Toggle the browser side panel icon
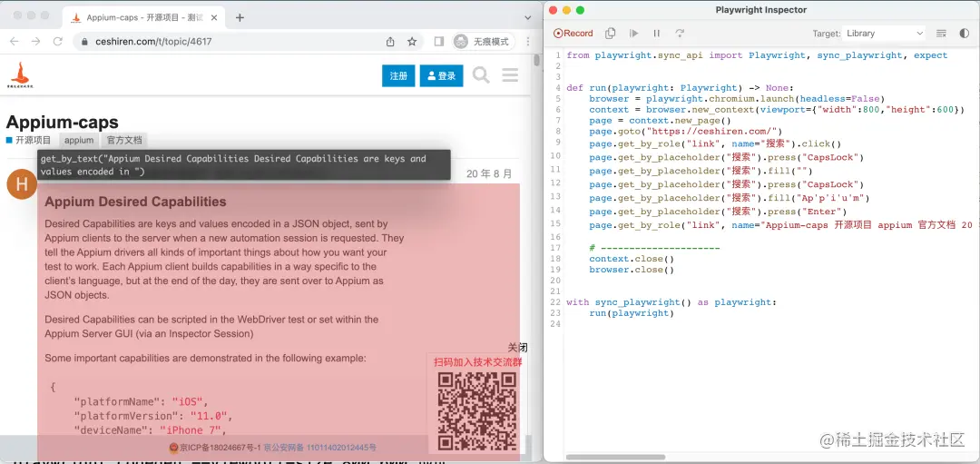This screenshot has height=464, width=980. click(x=439, y=41)
